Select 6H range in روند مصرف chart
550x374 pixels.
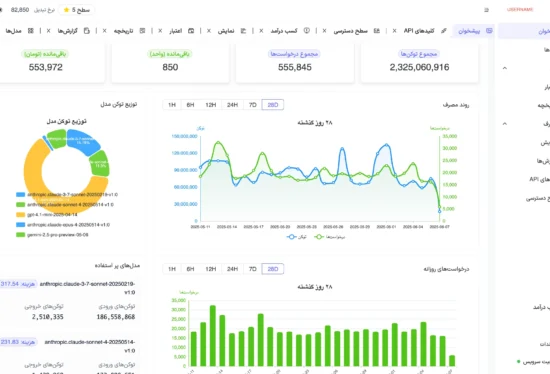190,105
